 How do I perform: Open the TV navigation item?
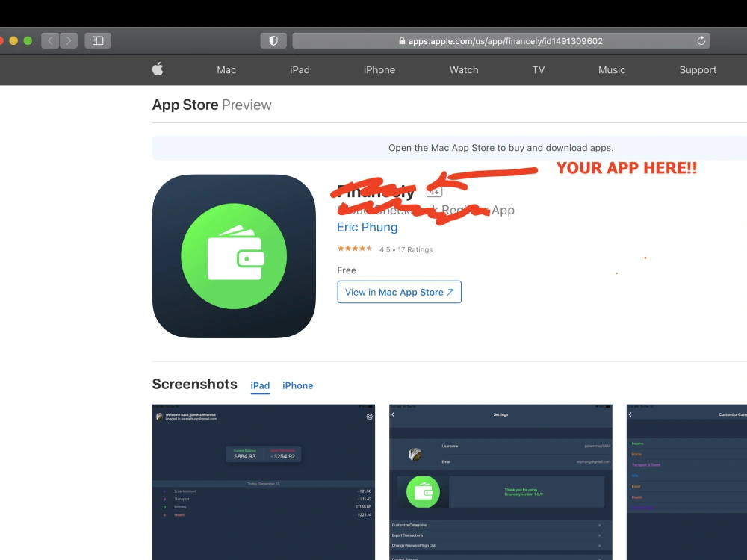click(x=539, y=70)
